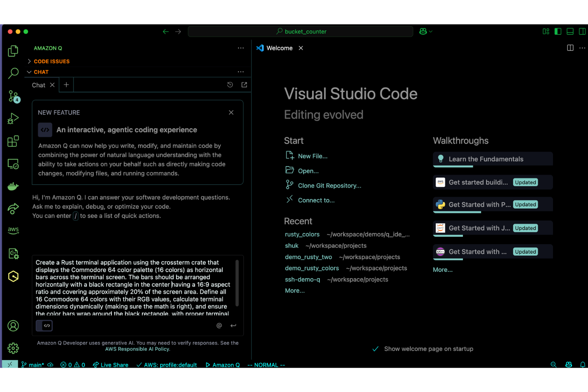Select the Chat tab

tap(39, 85)
